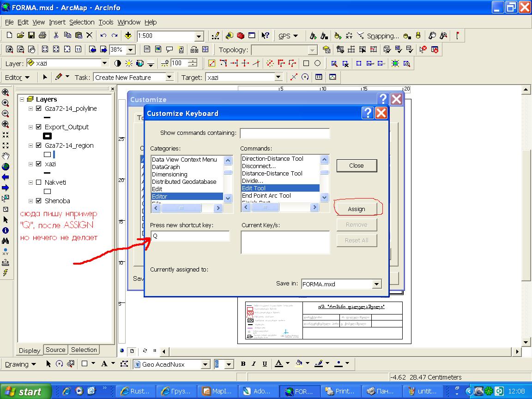Switch to the Selection tab in table of contents
This screenshot has height=399, width=532.
click(84, 350)
